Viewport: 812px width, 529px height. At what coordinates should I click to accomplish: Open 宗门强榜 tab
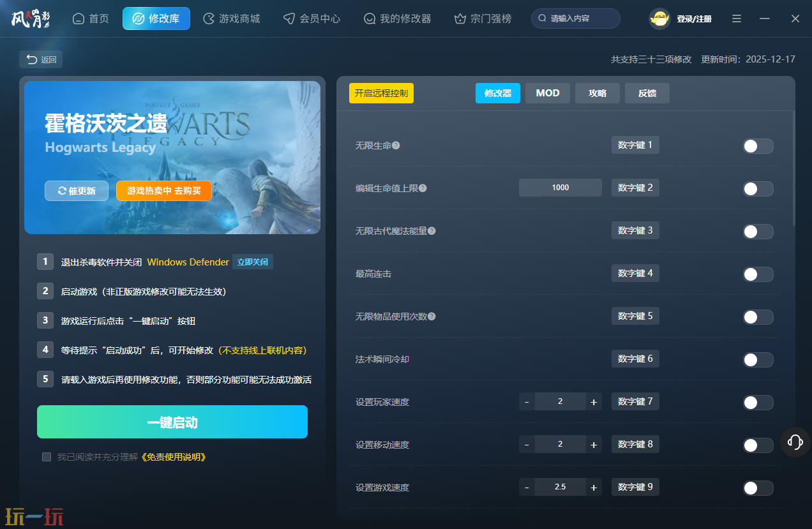click(483, 19)
